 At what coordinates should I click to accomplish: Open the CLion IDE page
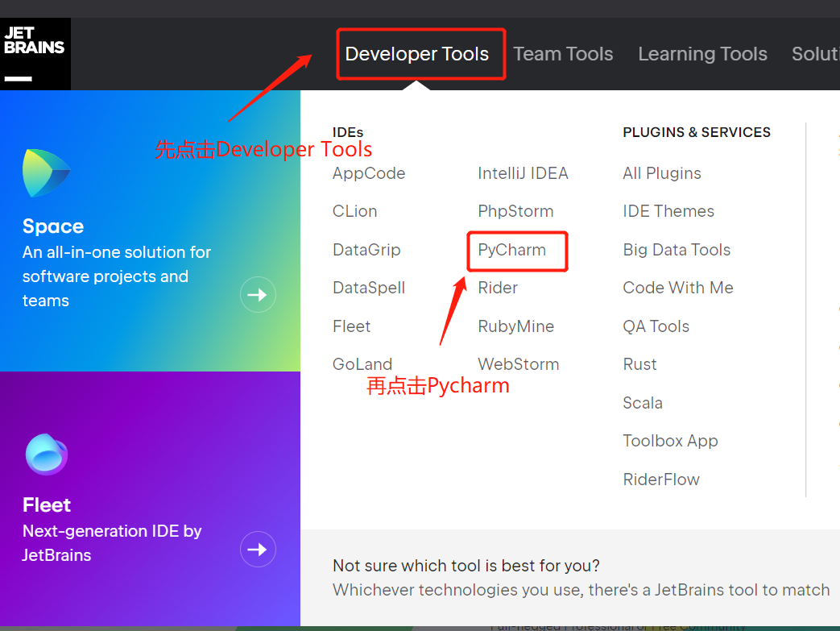354,211
